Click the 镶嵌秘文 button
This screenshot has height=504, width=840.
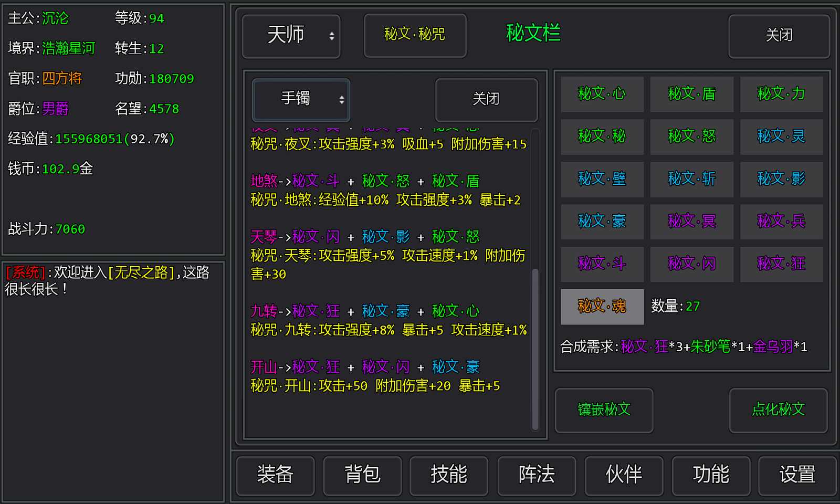pos(604,411)
